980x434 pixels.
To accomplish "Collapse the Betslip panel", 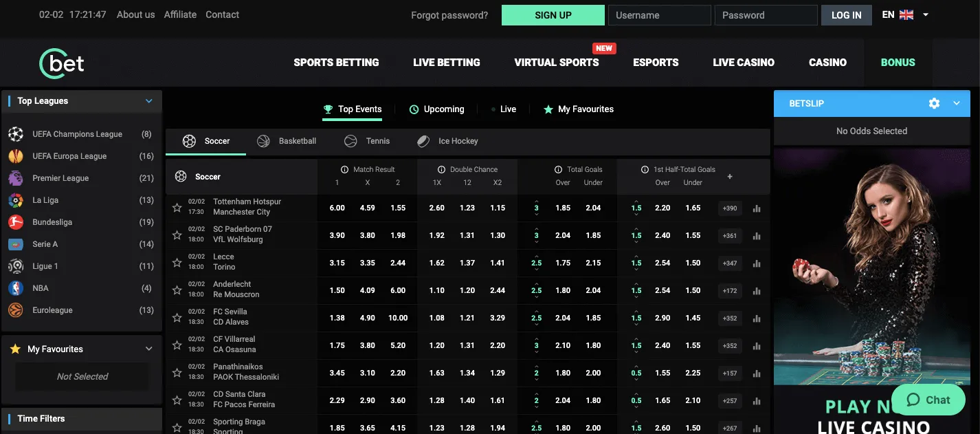I will click(956, 103).
